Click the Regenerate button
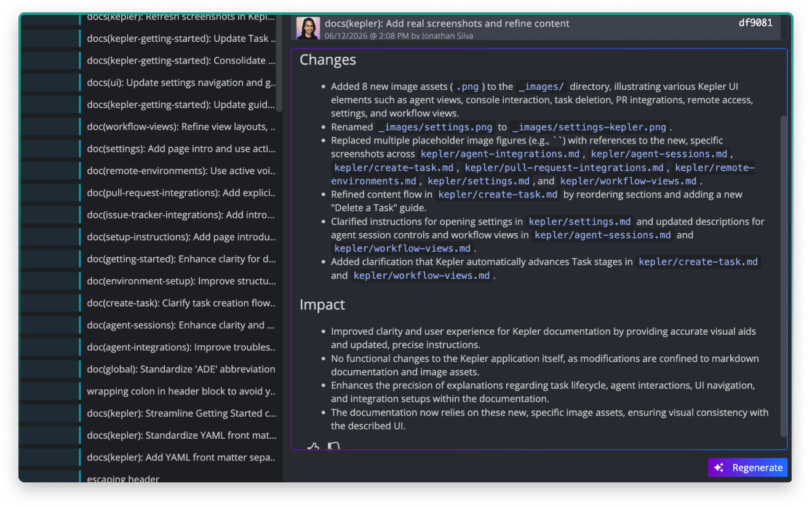 [747, 468]
